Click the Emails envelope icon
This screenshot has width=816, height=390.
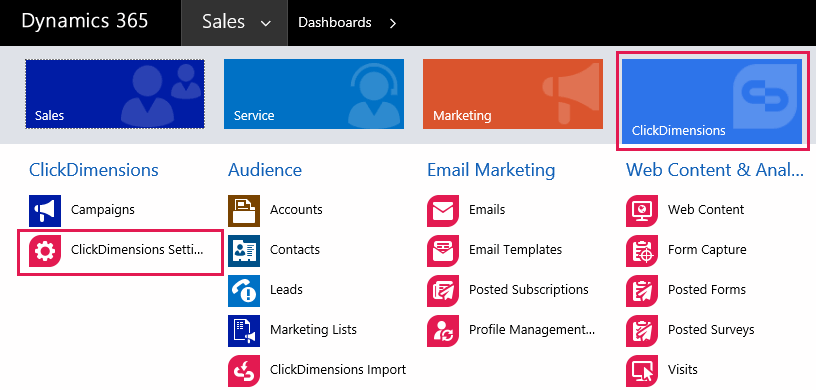pos(443,210)
